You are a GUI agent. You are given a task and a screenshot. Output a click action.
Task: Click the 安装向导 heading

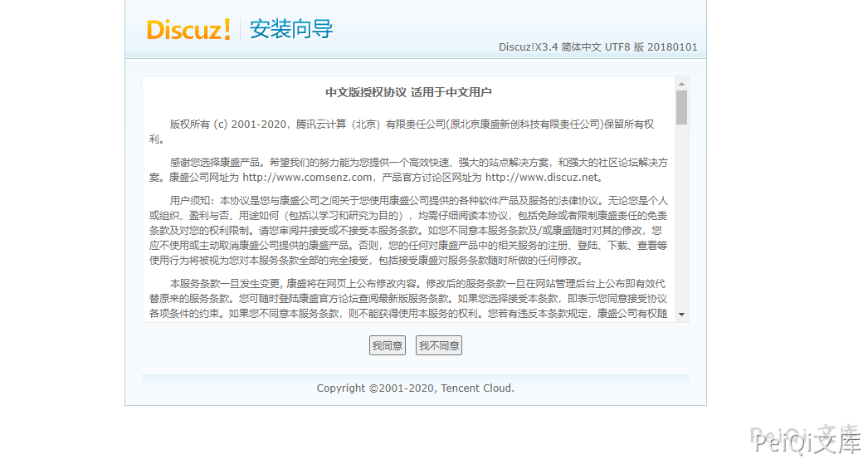291,30
